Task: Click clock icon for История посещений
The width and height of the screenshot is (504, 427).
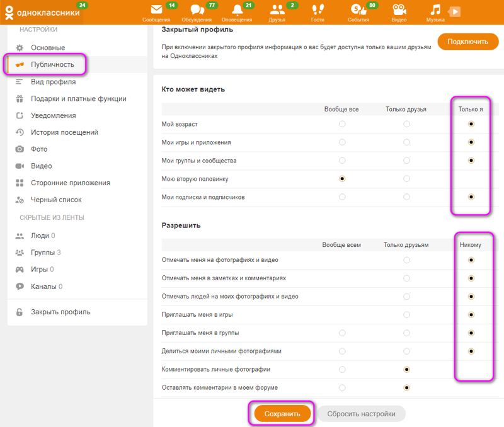Action: click(20, 132)
